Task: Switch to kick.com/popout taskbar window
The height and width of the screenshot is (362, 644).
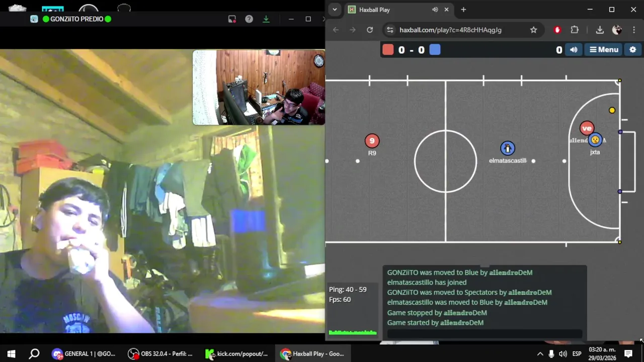Action: point(237,354)
